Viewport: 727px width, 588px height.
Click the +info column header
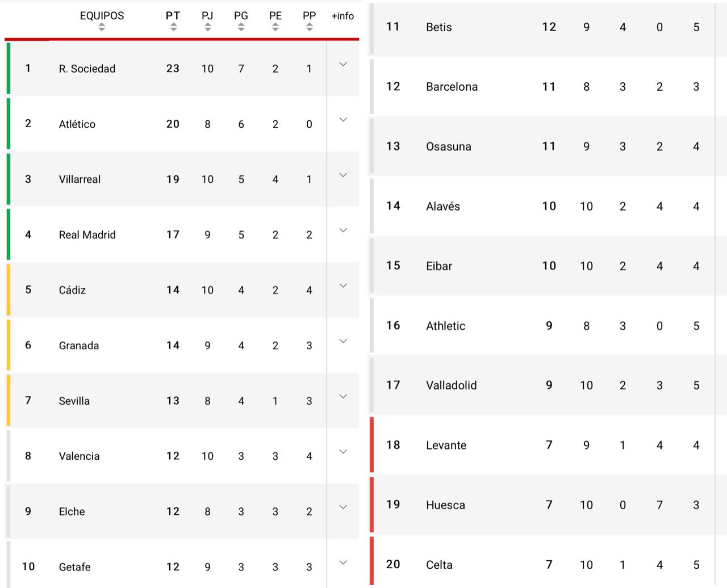pos(342,16)
